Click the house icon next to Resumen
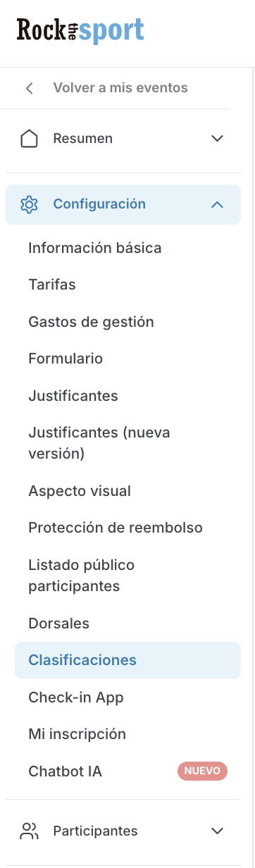The image size is (255, 868). (x=29, y=139)
